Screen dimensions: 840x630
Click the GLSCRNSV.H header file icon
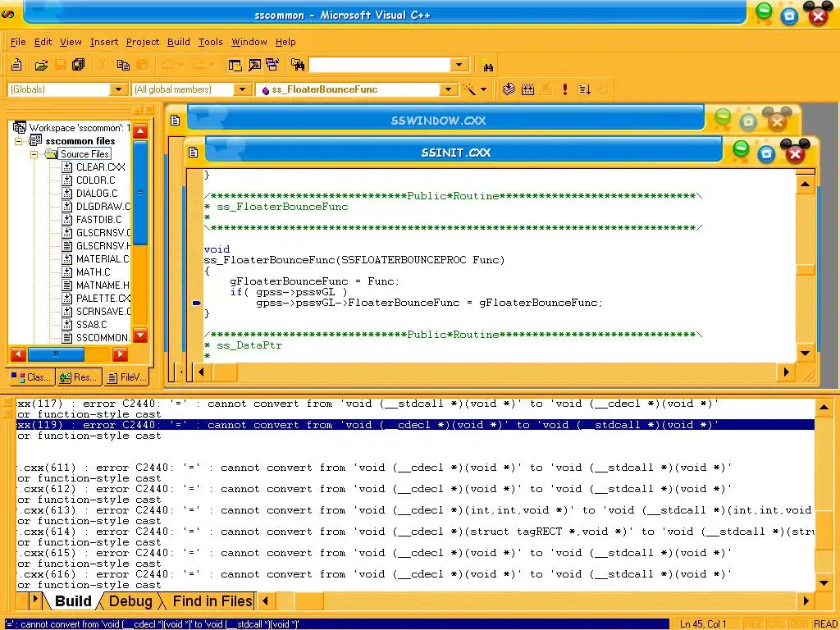click(67, 246)
